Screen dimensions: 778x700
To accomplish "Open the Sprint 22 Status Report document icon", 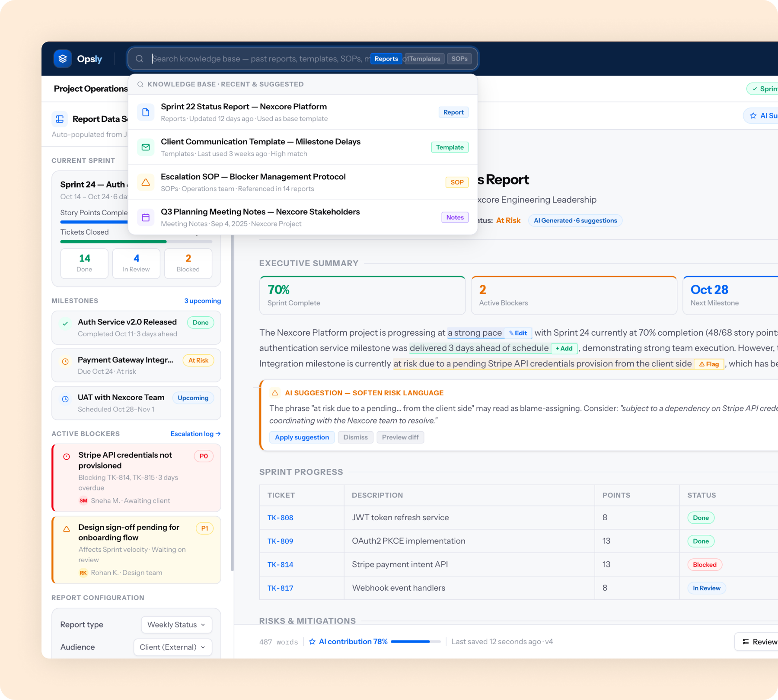I will [x=146, y=112].
